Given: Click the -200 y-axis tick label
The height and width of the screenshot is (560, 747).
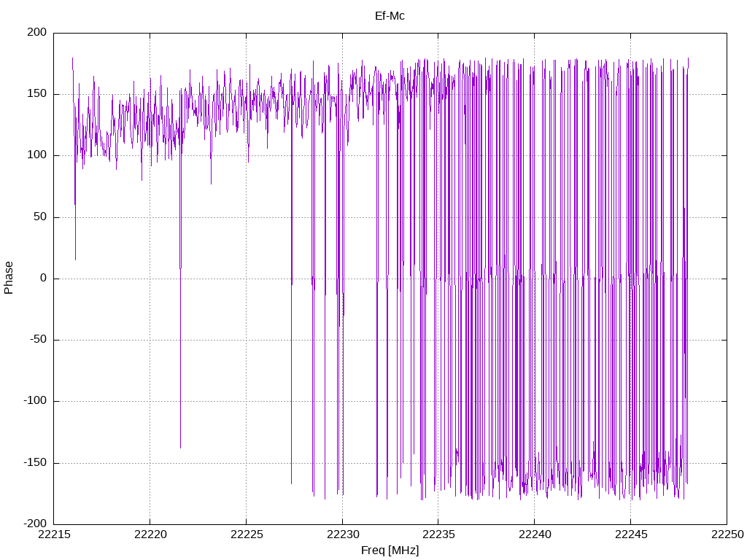Looking at the screenshot, I should pos(35,524).
